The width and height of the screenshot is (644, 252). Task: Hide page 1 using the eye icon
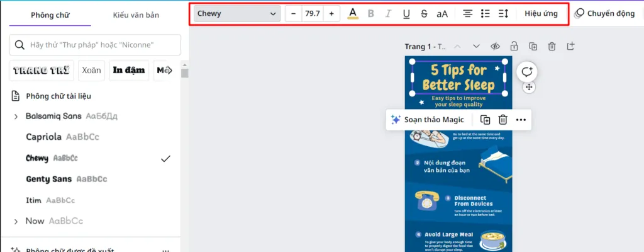495,46
